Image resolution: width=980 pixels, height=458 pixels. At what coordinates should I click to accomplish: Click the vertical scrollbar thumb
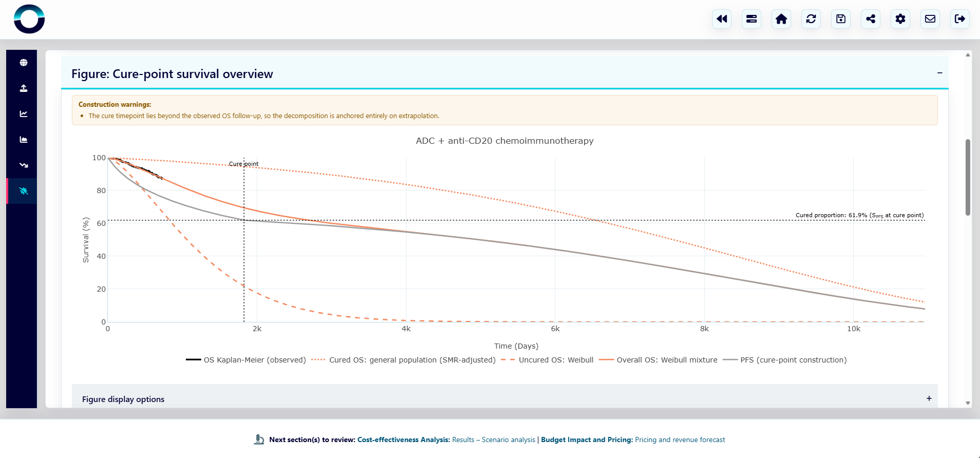click(968, 177)
